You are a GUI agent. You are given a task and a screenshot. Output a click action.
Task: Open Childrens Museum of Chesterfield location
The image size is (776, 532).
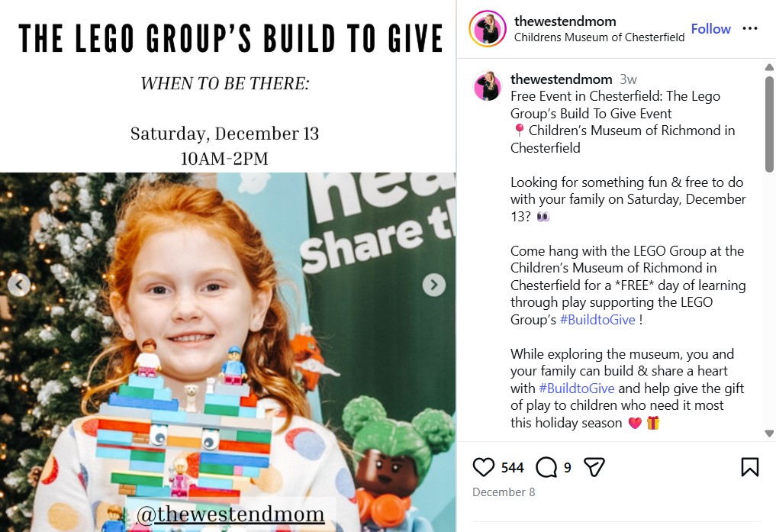(x=599, y=37)
